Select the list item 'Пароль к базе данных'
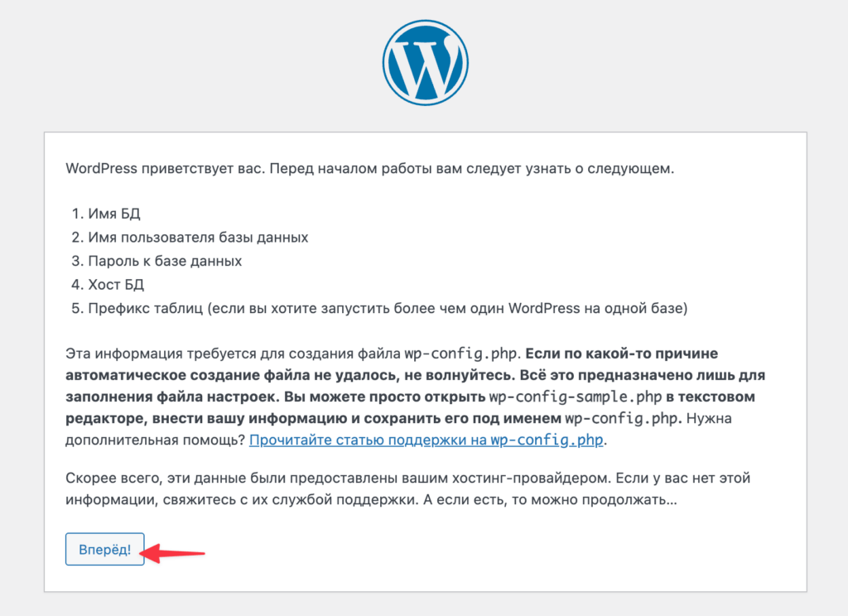Viewport: 848px width, 616px height. pos(165,261)
